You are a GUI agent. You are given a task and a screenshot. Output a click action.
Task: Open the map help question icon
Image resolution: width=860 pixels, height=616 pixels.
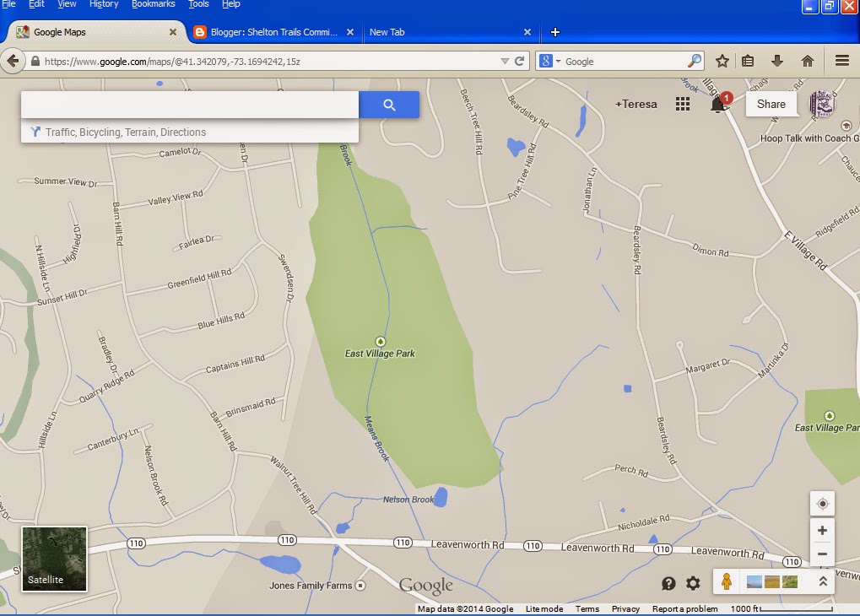pyautogui.click(x=668, y=583)
